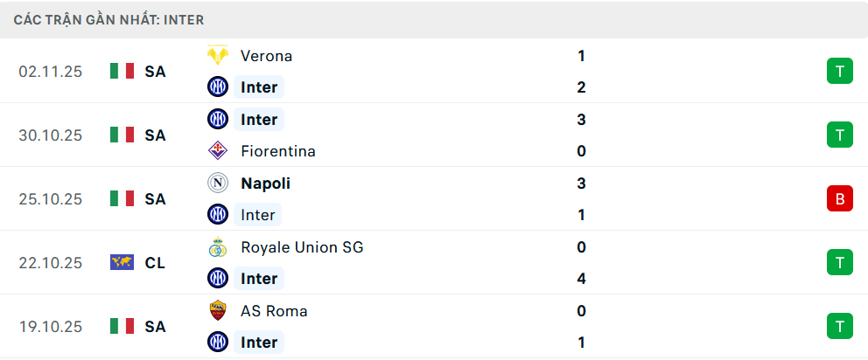Click Inter logo in the Verona match
The image size is (868, 360).
(x=217, y=87)
